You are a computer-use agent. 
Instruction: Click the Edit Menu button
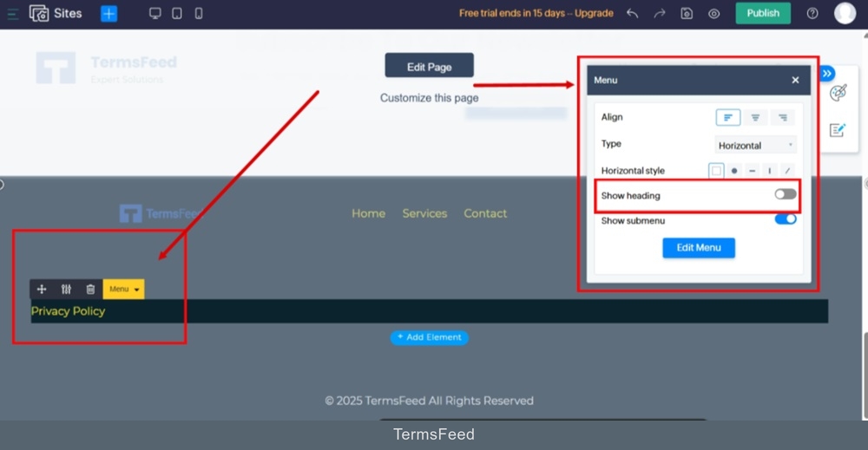click(699, 248)
